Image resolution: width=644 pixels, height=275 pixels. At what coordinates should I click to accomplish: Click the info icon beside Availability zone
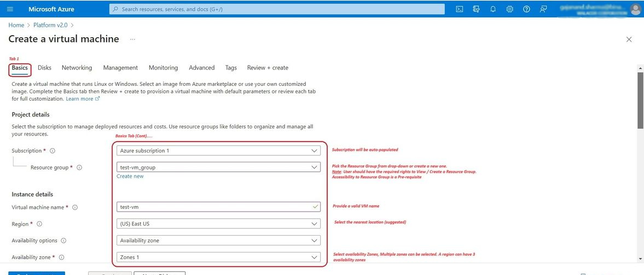tap(62, 258)
